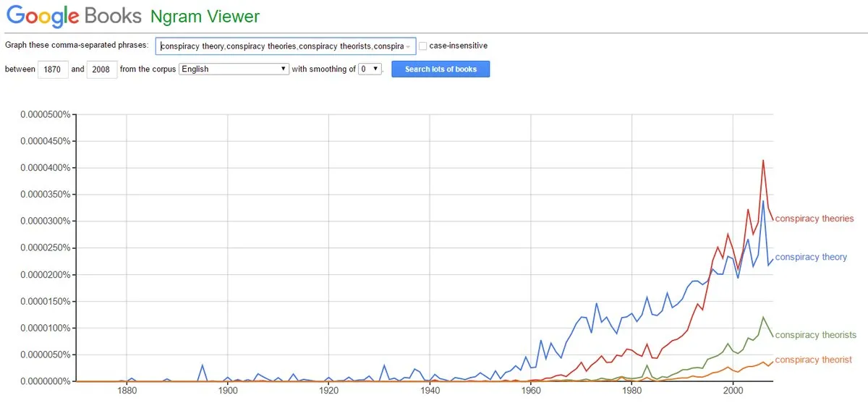This screenshot has width=868, height=403.
Task: Enable the case-insensitive checkbox
Action: pos(423,46)
